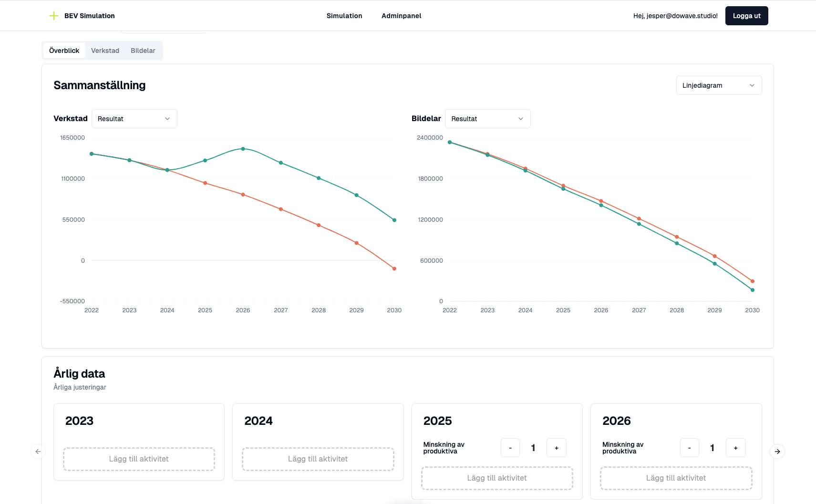Click the 2026 peak point on Verkstad chart
816x504 pixels.
[243, 149]
